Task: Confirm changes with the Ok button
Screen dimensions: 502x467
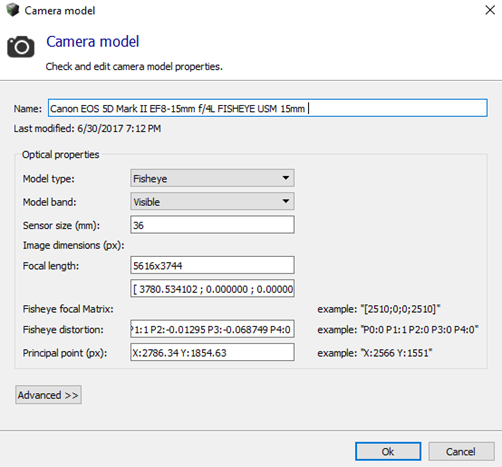Action: 388,452
